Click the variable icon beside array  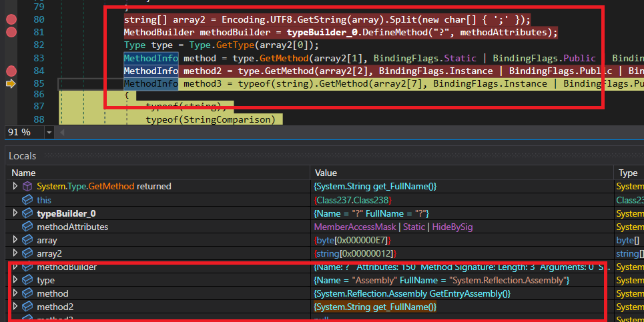pos(27,240)
